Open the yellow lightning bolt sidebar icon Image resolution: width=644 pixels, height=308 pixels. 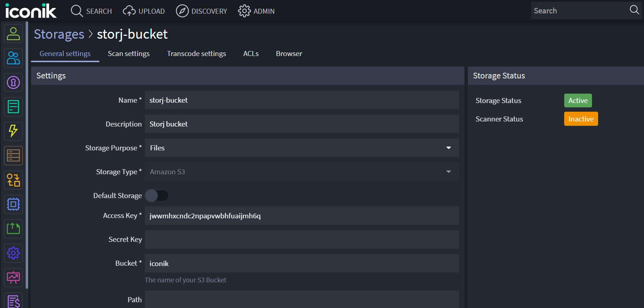tap(13, 131)
